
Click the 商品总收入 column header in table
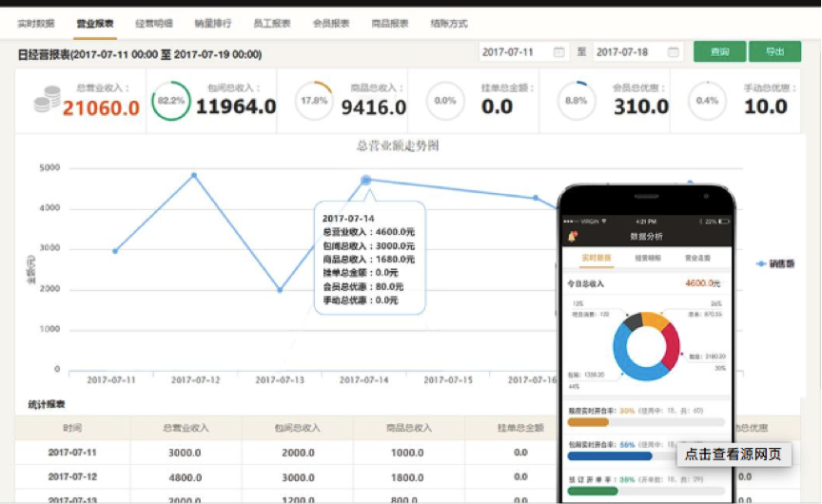click(x=409, y=428)
